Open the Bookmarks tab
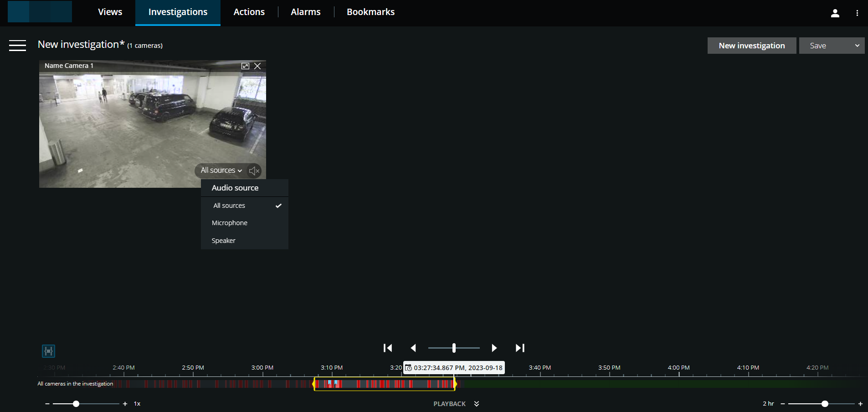 370,12
